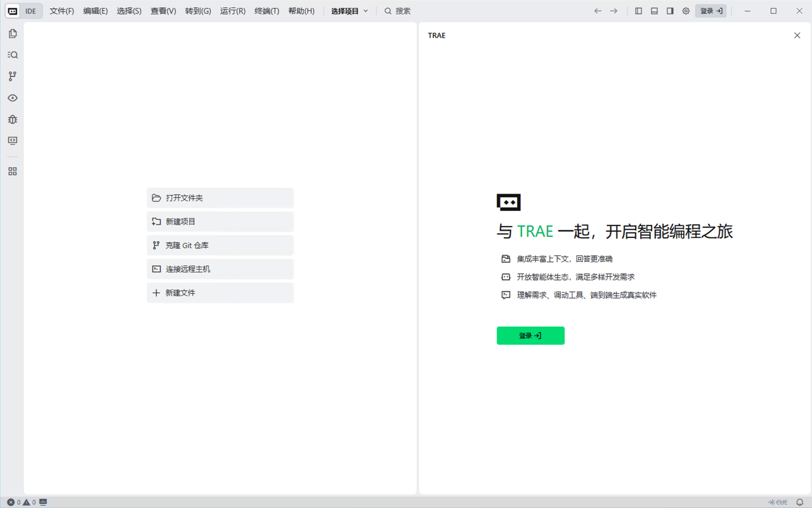This screenshot has height=508, width=812.
Task: Open the Remote Explorer monitor icon
Action: tap(13, 140)
